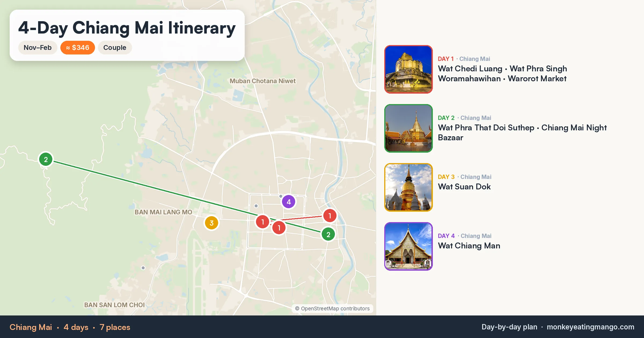Click the Wat Suan Dok text
Image resolution: width=644 pixels, height=338 pixels.
(464, 187)
